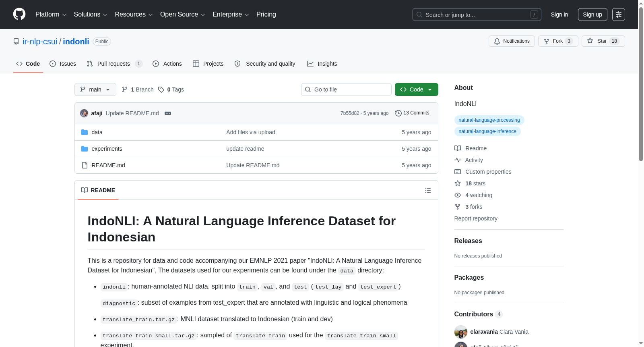The width and height of the screenshot is (644, 347).
Task: Click claravania's contributor avatar
Action: point(461,332)
